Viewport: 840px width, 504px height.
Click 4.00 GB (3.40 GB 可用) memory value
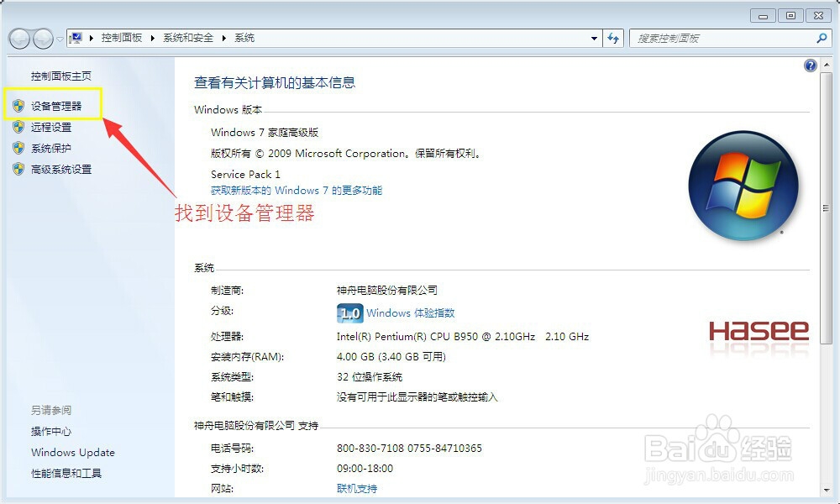point(391,357)
